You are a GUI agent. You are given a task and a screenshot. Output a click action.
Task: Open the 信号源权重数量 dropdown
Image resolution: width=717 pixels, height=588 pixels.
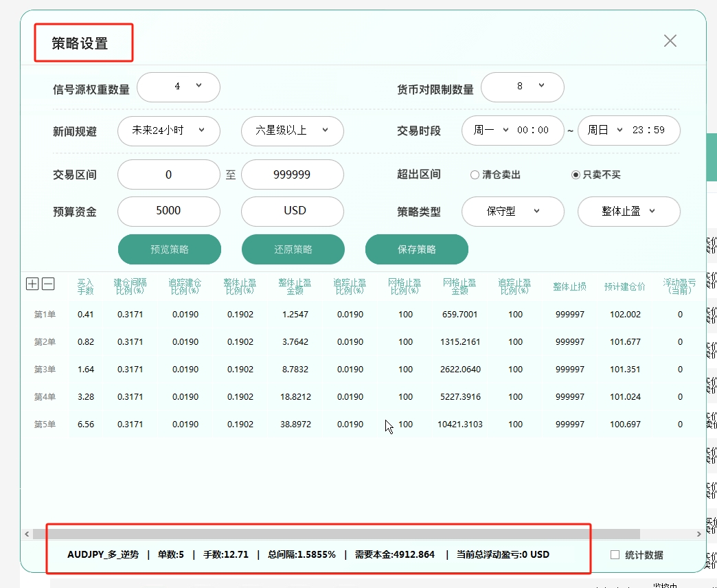click(x=179, y=87)
